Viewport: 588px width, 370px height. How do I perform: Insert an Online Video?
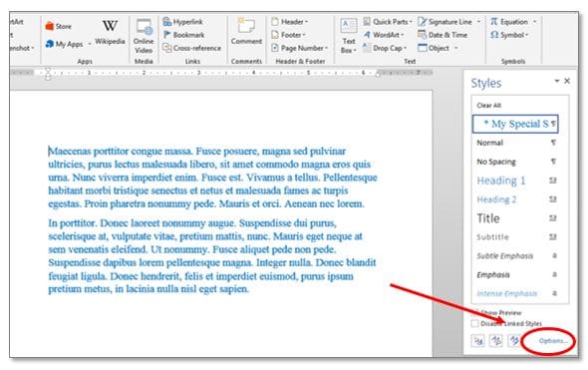tap(144, 36)
